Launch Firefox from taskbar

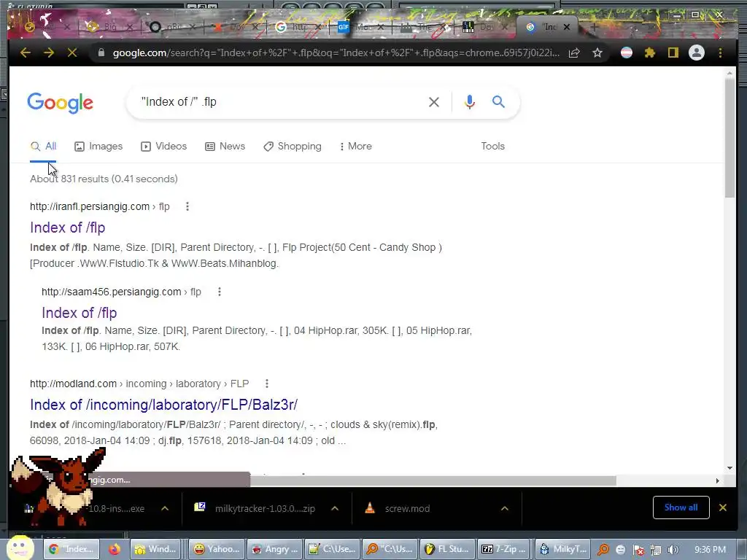coord(115,550)
